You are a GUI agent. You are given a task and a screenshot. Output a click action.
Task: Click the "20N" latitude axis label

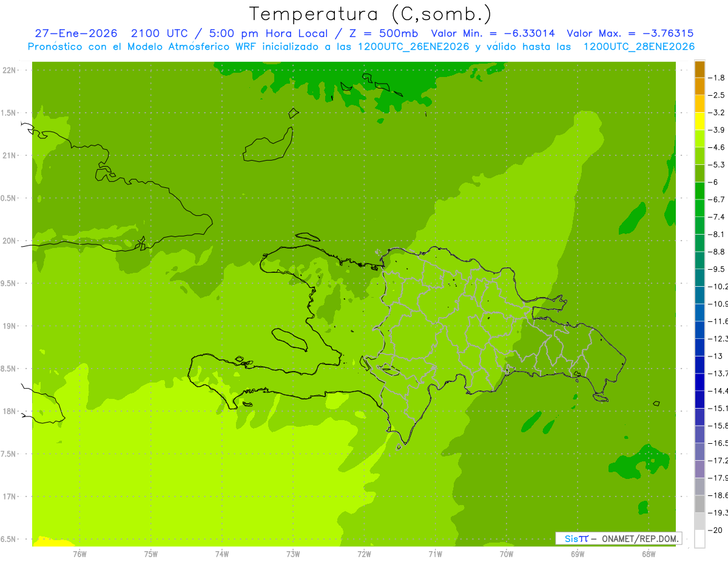point(9,241)
